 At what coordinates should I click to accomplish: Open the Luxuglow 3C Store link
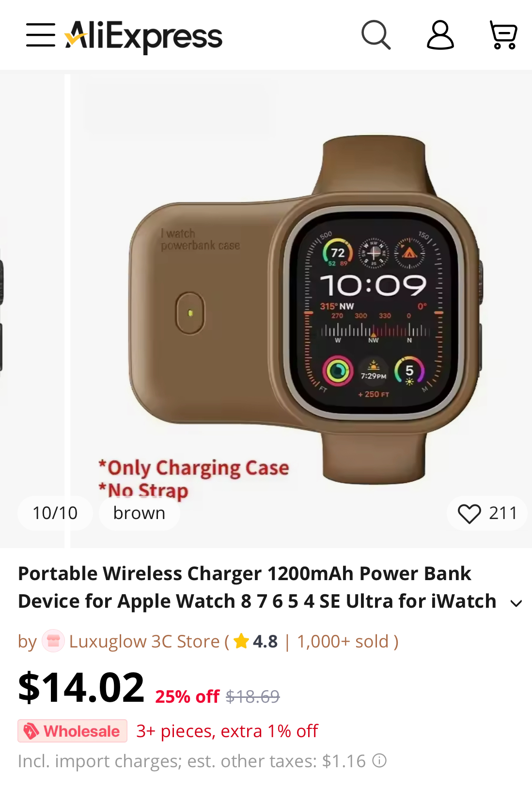coord(144,641)
